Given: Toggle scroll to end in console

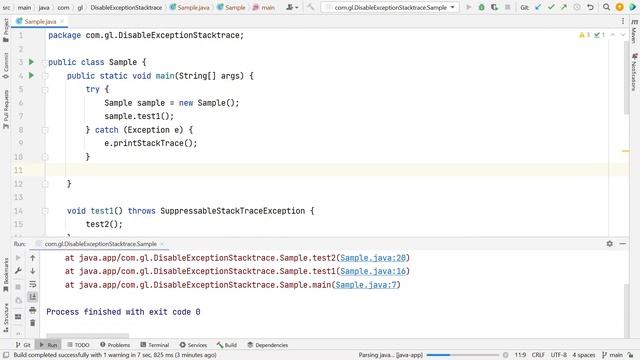Looking at the screenshot, I should (33, 297).
